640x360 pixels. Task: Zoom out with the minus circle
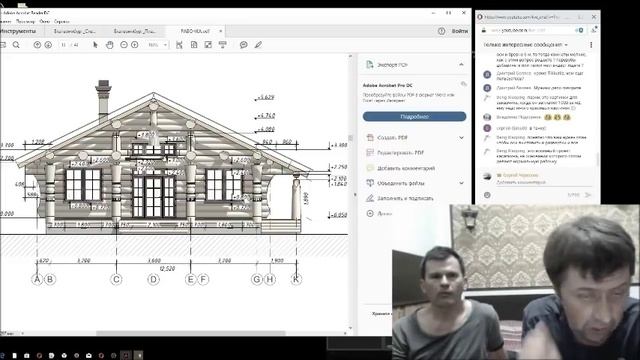[x=124, y=45]
